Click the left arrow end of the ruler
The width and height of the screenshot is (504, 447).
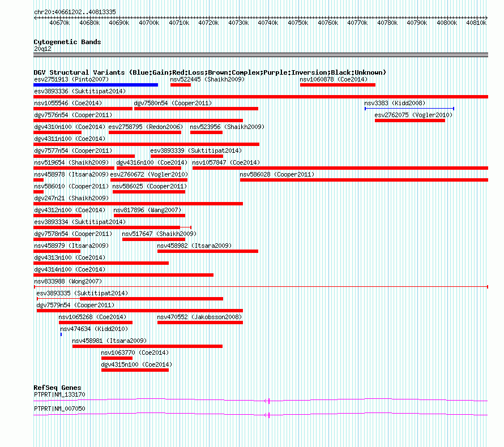tap(35, 18)
